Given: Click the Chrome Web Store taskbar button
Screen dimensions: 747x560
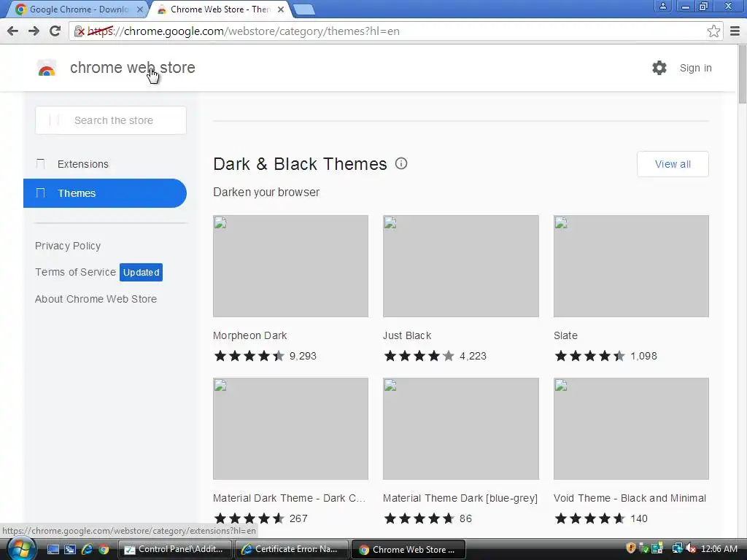Looking at the screenshot, I should [x=409, y=550].
